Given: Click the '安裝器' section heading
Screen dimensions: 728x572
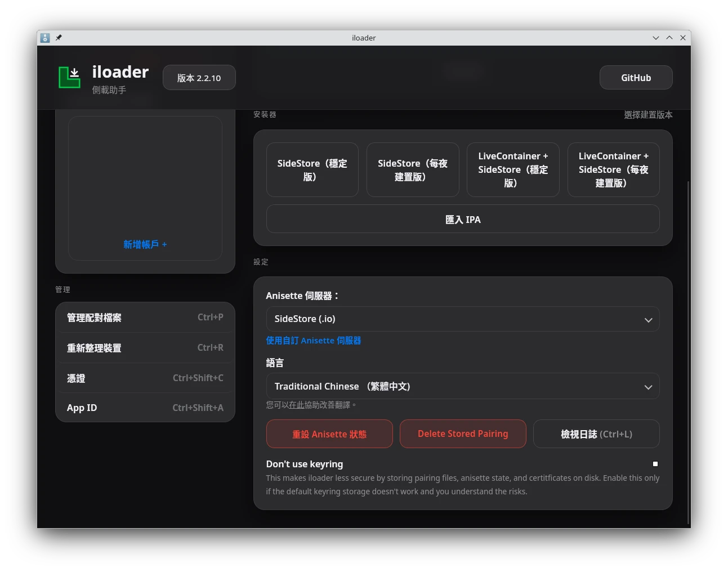Looking at the screenshot, I should [265, 114].
